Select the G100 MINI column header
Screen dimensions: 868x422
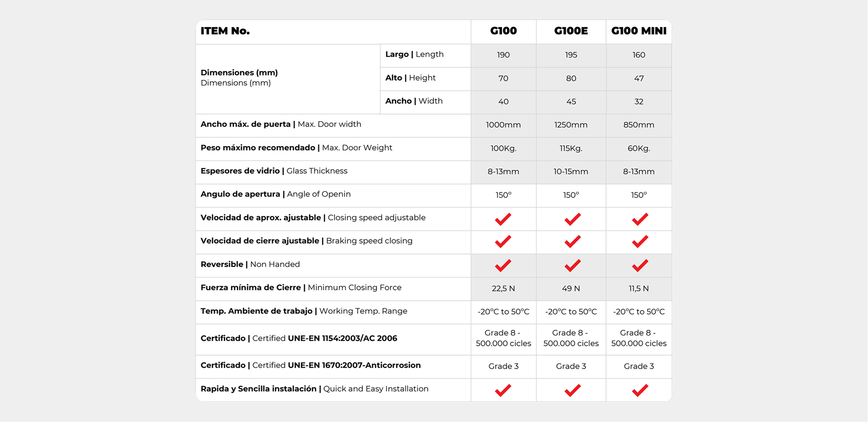click(x=639, y=31)
